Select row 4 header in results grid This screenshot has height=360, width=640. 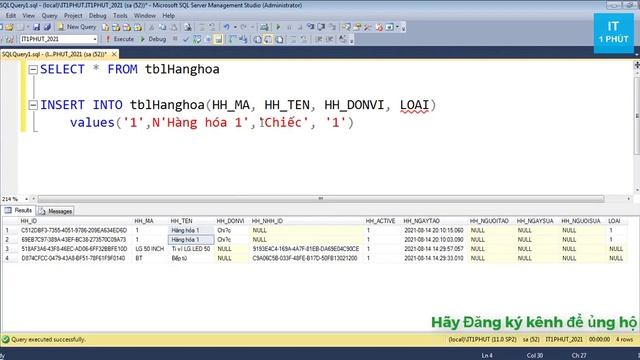(9, 258)
